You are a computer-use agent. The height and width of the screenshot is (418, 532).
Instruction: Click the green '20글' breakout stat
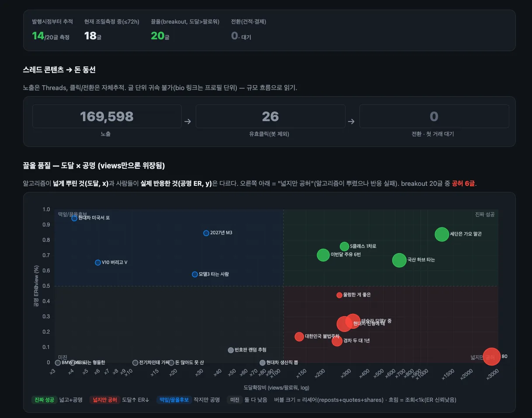[160, 36]
